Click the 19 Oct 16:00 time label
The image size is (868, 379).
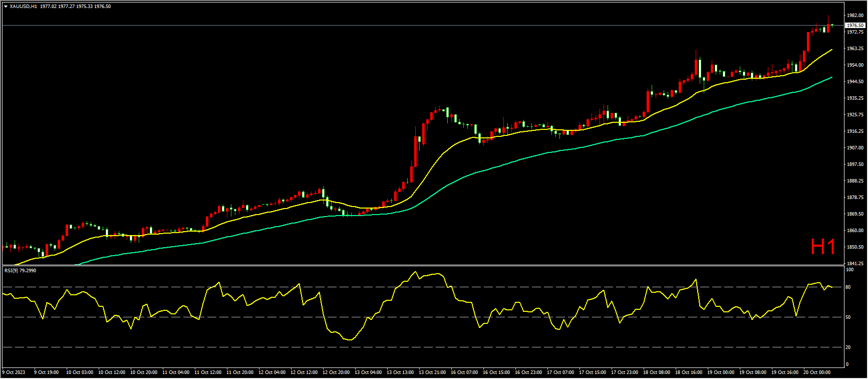(784, 372)
